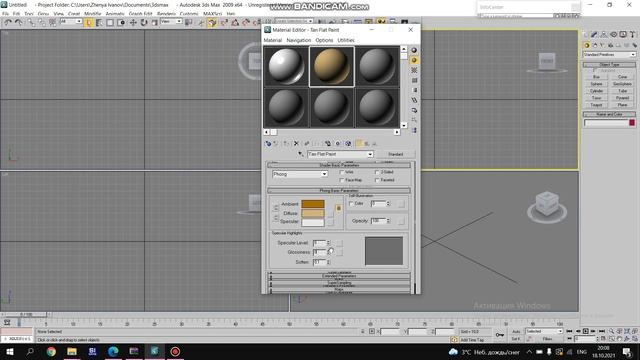
Task: Click Show Map in Viewport checkered cube icon
Action: point(348,144)
